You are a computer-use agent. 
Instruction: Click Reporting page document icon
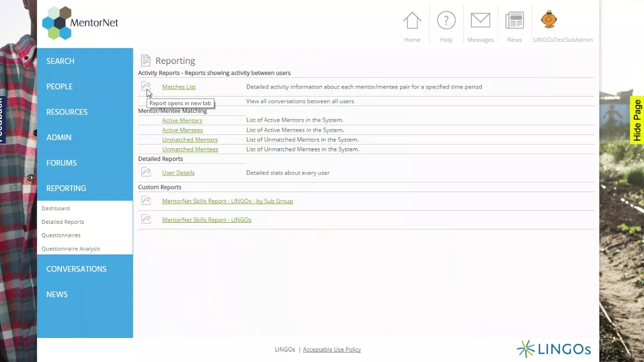click(145, 61)
